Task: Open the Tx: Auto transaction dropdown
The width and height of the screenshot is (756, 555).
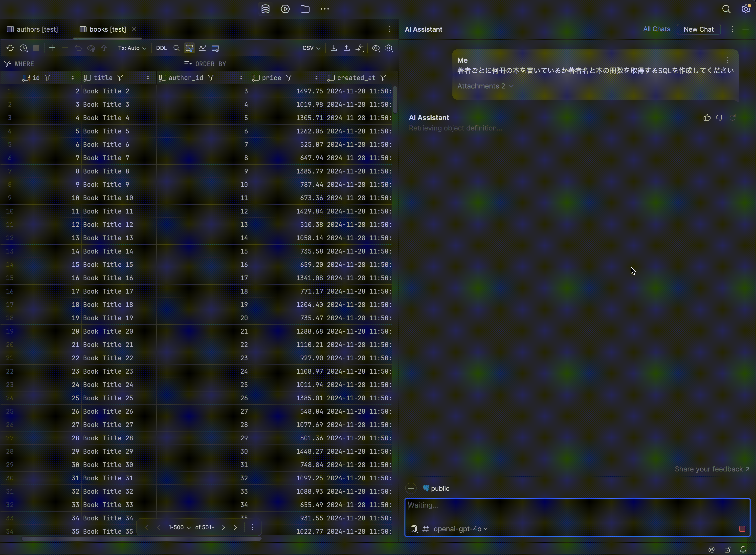Action: [132, 48]
